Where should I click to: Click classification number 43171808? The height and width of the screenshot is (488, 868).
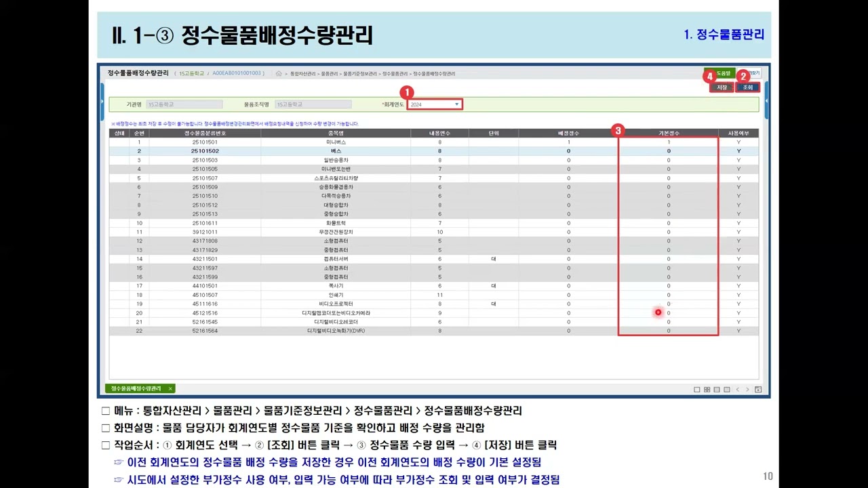click(205, 241)
